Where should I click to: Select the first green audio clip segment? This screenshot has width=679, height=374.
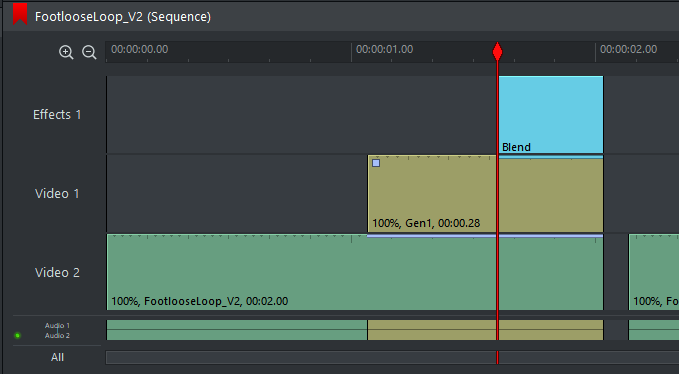tap(237, 330)
